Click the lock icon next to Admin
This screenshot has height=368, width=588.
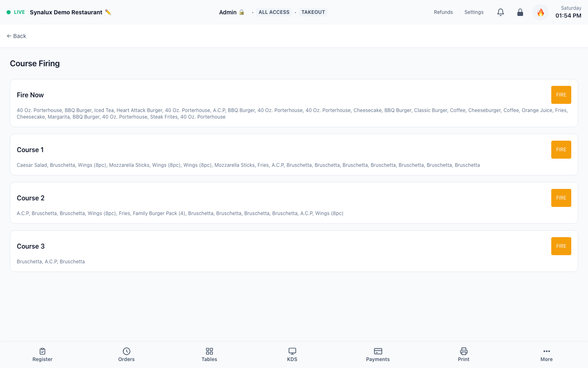[x=242, y=12]
